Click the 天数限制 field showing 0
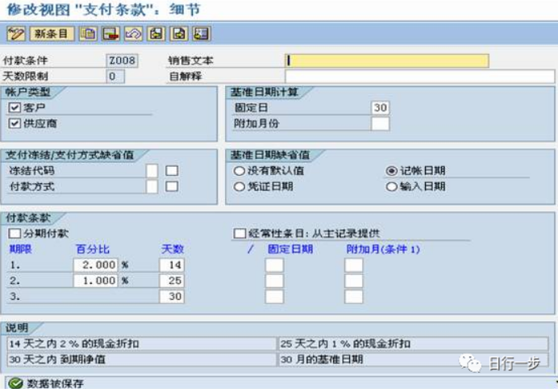The height and width of the screenshot is (392, 558). (115, 76)
